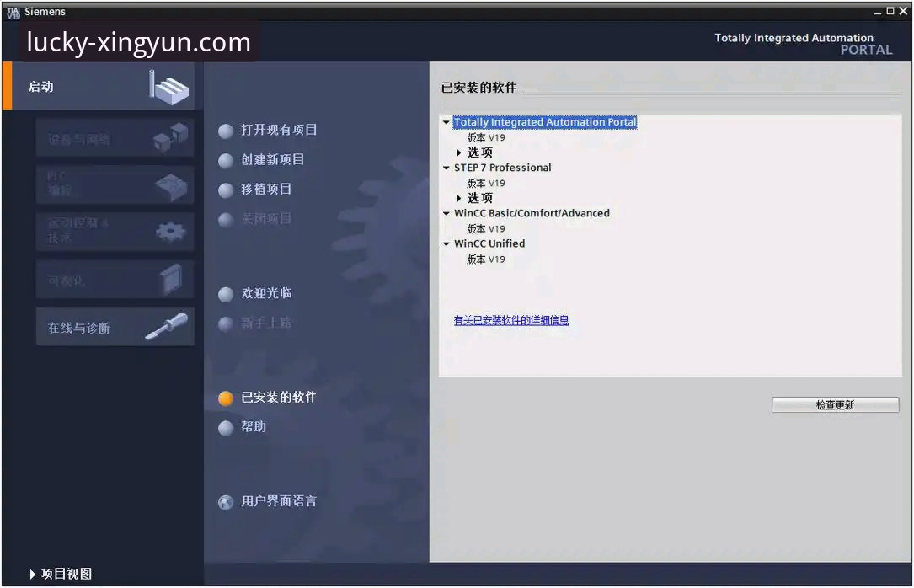Collapse the WinCC Unified tree node
This screenshot has width=914, height=588.
[x=446, y=244]
